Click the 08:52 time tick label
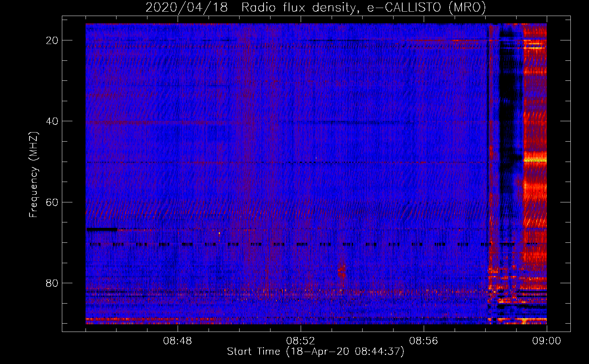This screenshot has width=589, height=364. pos(301,341)
